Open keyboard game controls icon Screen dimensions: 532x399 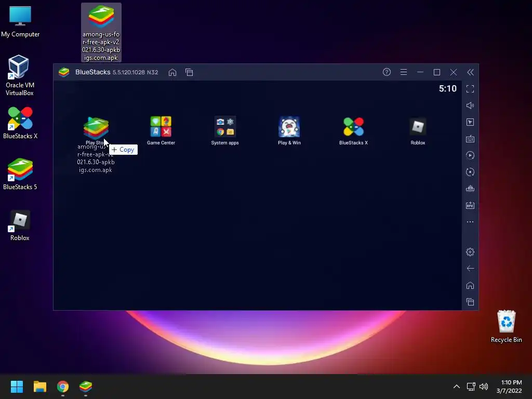pyautogui.click(x=470, y=139)
